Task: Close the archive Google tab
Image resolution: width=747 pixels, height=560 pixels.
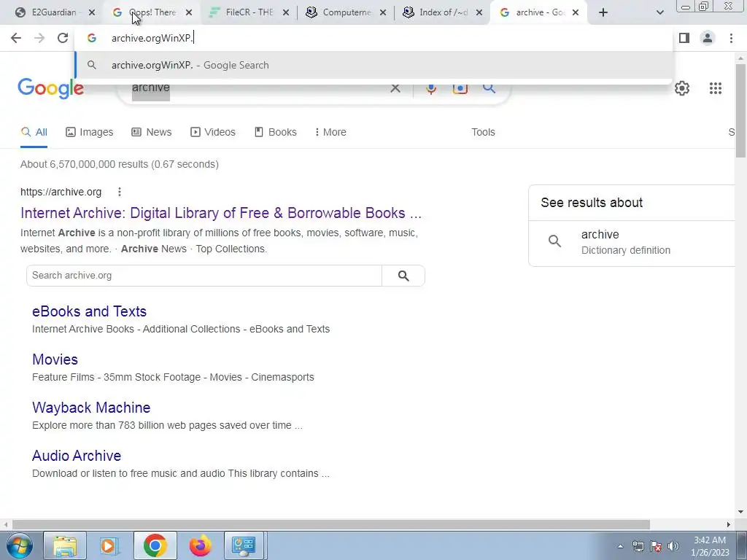Action: (x=576, y=12)
